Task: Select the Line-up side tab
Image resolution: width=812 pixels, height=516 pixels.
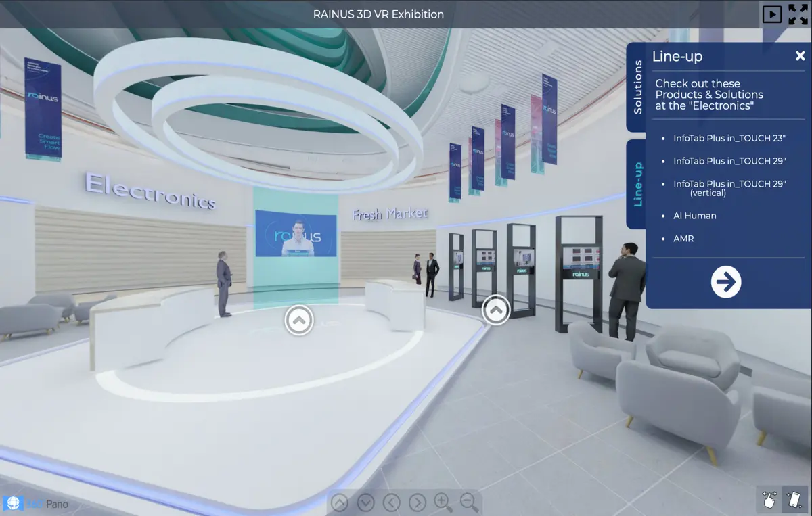Action: point(637,184)
